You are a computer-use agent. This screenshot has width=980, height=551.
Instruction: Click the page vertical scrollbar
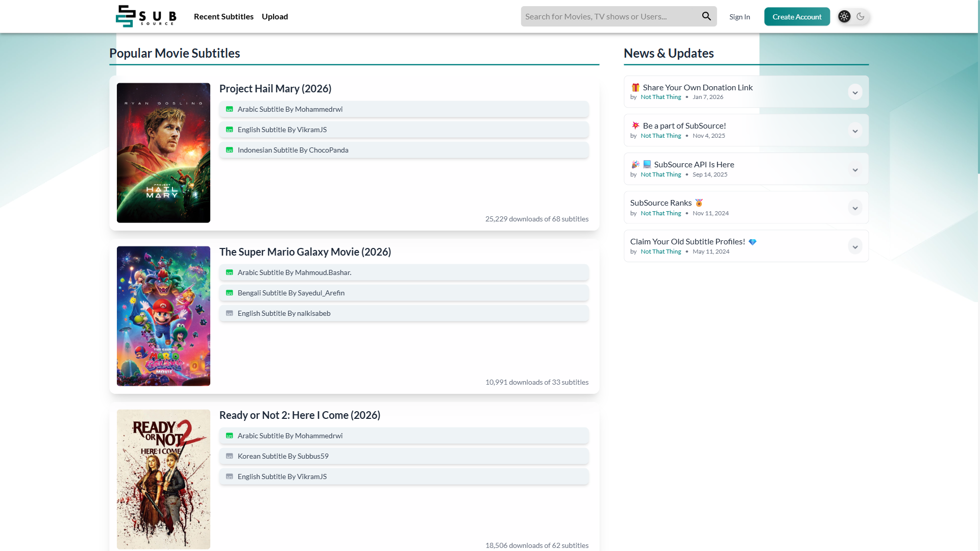pos(978,87)
